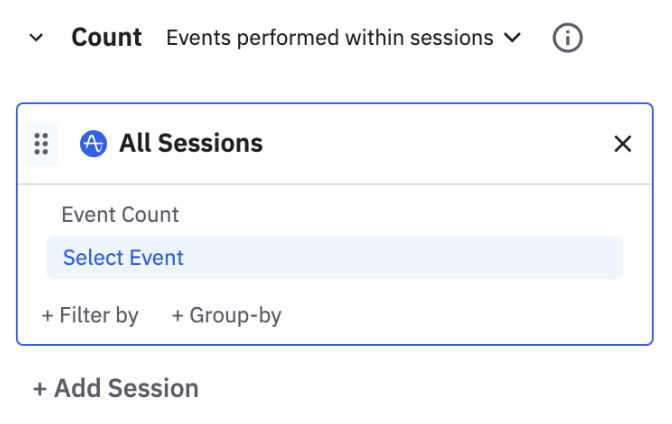Add a filter with Filter by
Image resolution: width=672 pixels, height=424 pixels.
point(90,315)
